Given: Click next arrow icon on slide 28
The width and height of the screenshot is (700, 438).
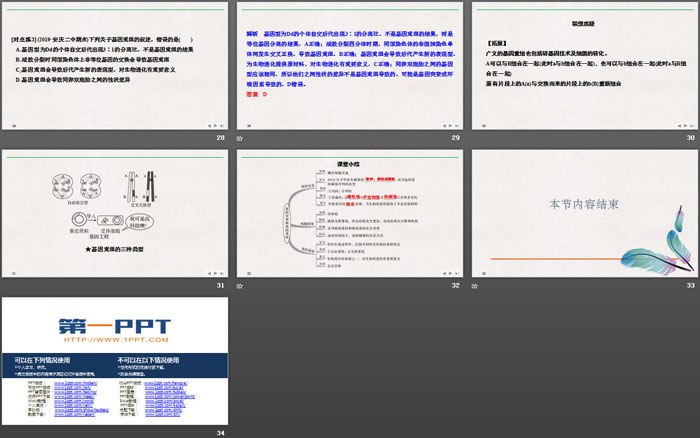Looking at the screenshot, I should (x=215, y=124).
